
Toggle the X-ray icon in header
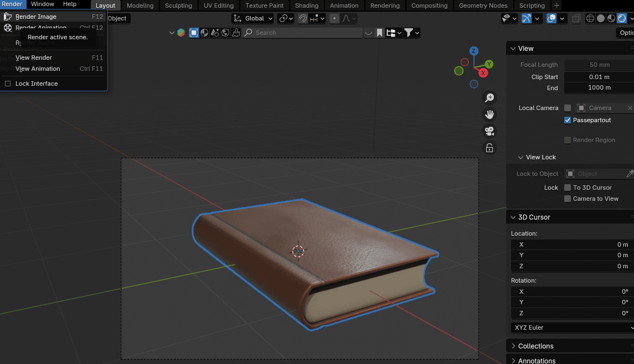(576, 18)
